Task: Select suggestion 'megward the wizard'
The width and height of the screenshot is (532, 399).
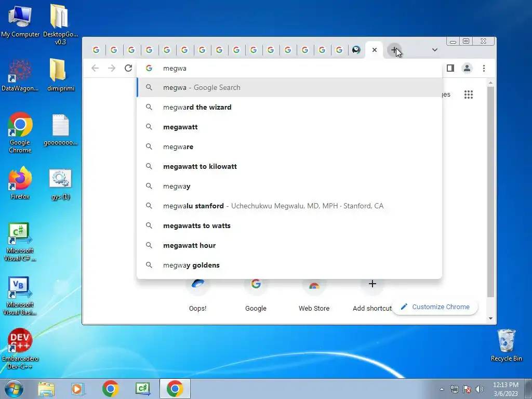Action: click(x=289, y=107)
